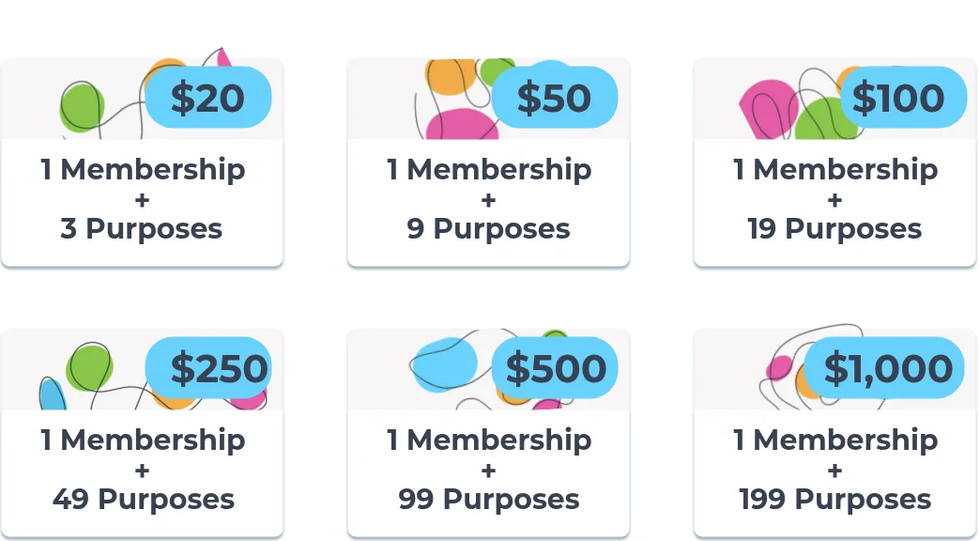This screenshot has height=541, width=980.
Task: Select the "99 Purposes" text
Action: (489, 499)
